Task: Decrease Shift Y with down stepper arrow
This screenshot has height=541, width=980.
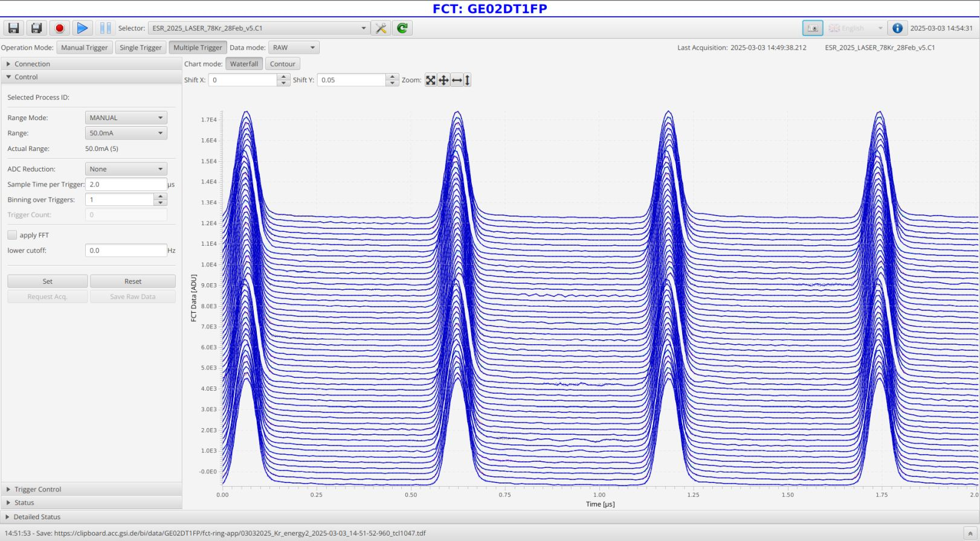Action: [x=392, y=83]
